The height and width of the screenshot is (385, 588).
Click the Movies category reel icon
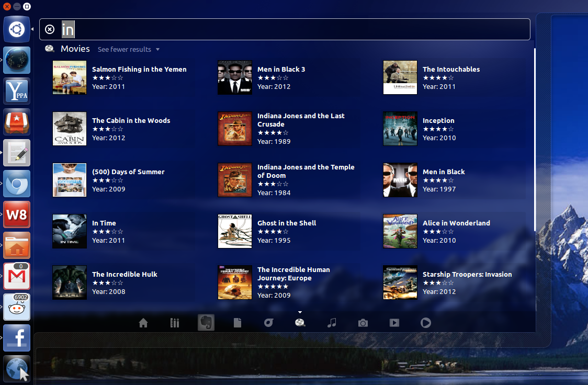click(x=50, y=48)
